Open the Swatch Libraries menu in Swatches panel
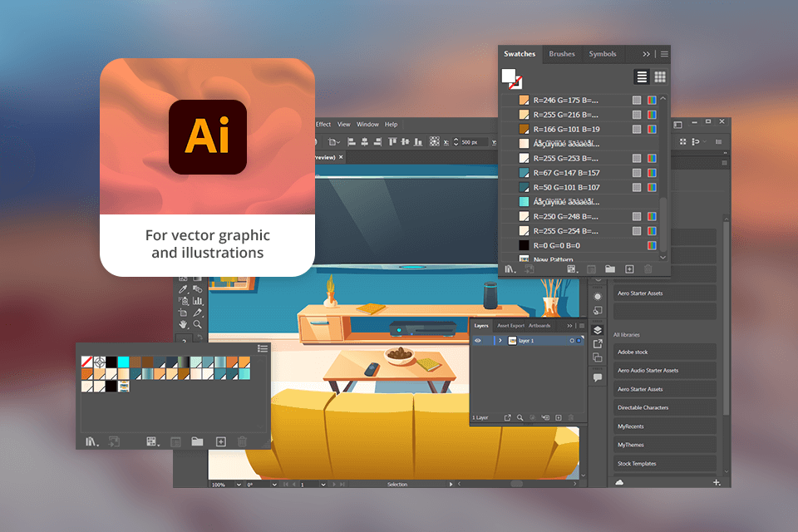The image size is (798, 532). click(510, 268)
